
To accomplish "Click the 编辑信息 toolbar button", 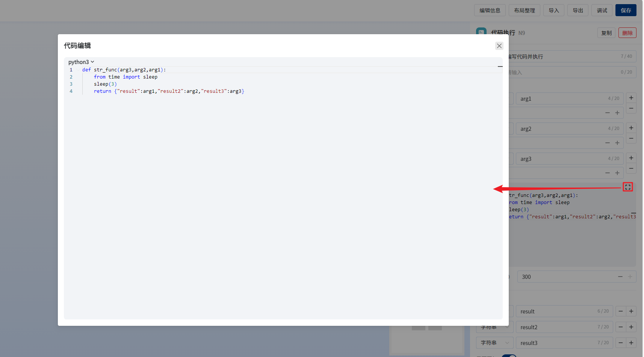I will pyautogui.click(x=490, y=11).
